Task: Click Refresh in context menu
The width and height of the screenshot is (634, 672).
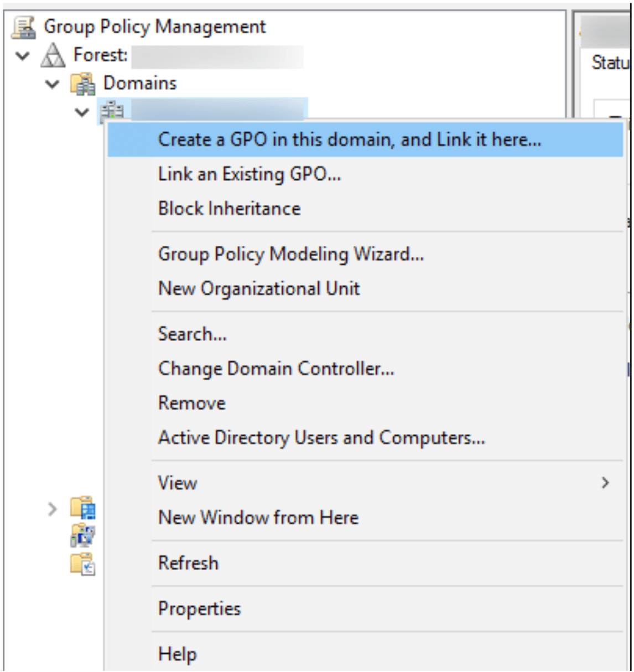Action: point(365,563)
